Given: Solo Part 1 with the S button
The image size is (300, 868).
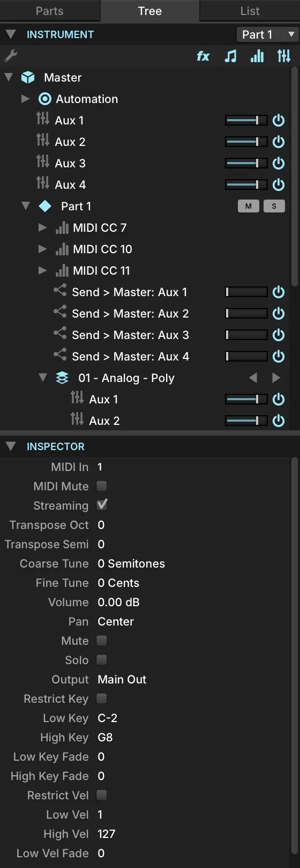Looking at the screenshot, I should coord(274,206).
